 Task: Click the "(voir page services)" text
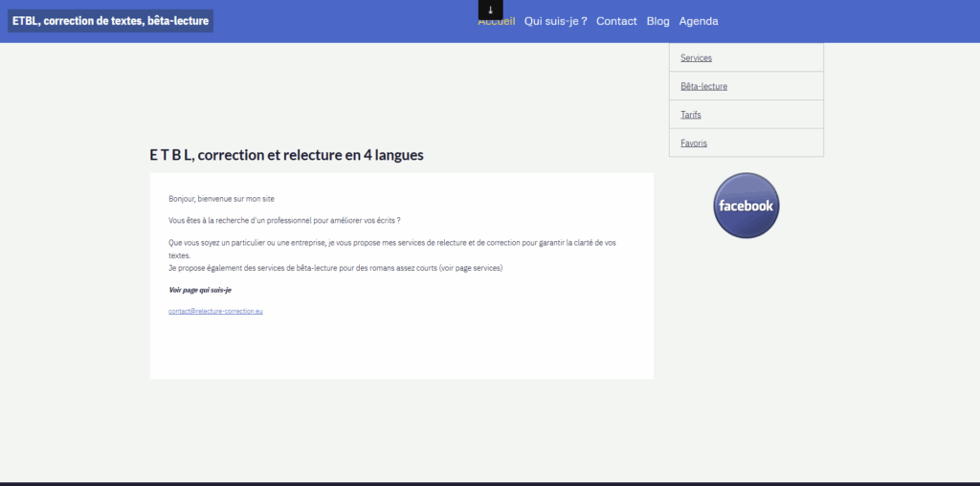coord(470,269)
